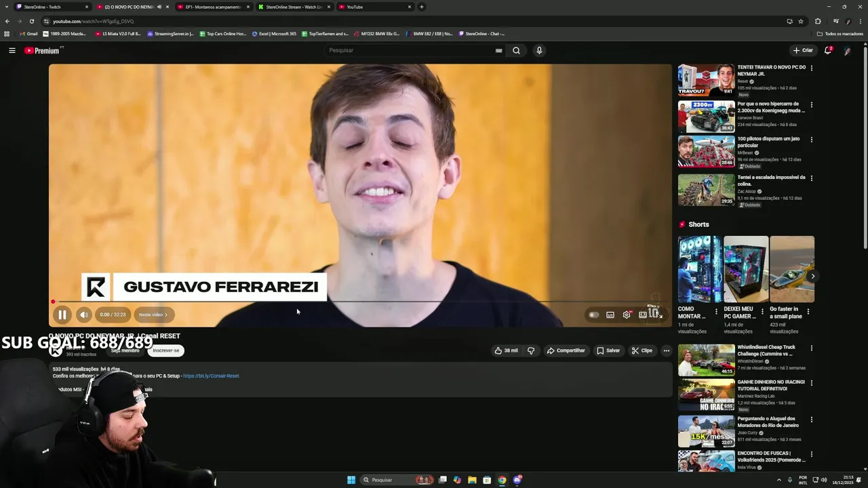
Task: Click the Criar create button
Action: 803,50
